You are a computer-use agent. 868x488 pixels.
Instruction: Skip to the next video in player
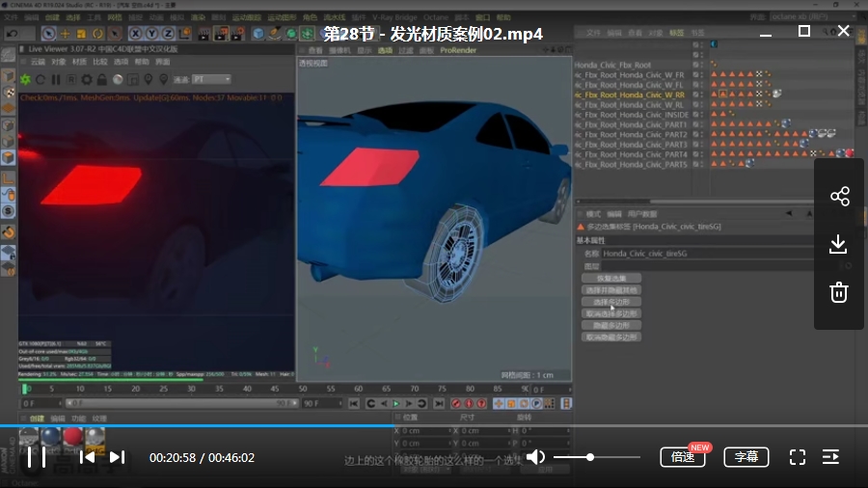coord(117,457)
